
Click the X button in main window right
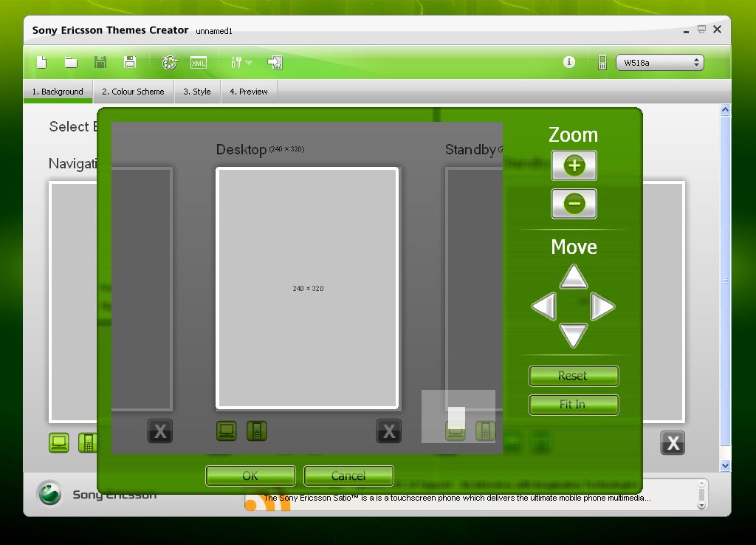(673, 443)
